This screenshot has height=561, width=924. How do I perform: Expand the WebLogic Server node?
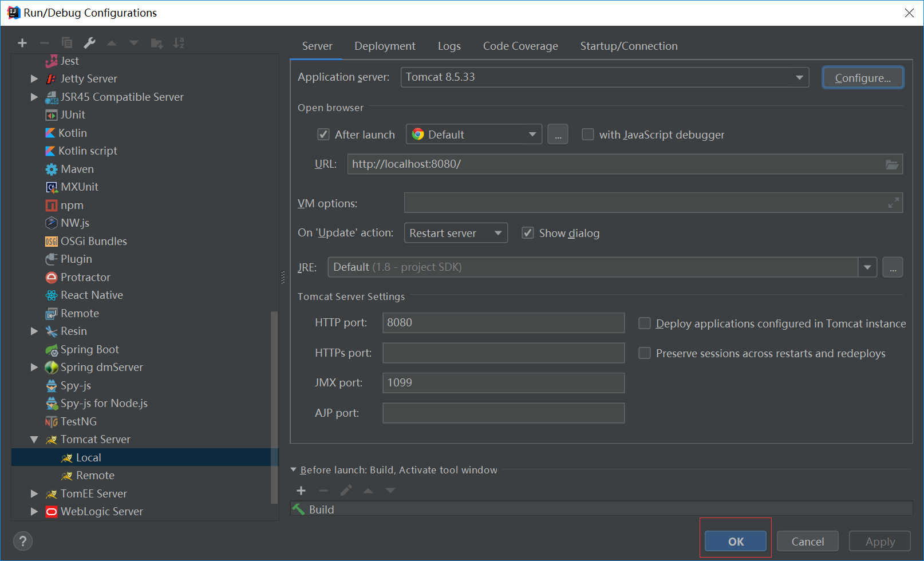34,511
